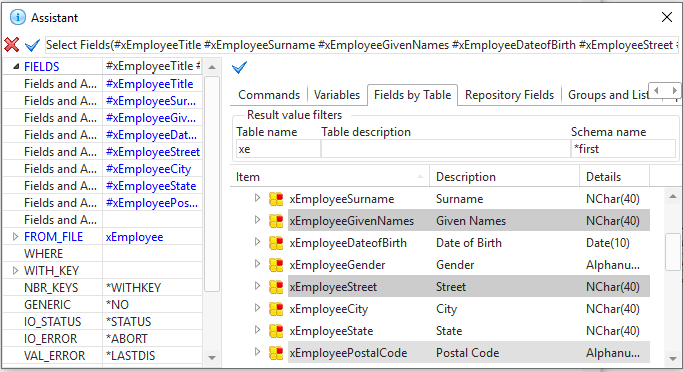
Task: Accept command with blue checkmark beside Select Fields
Action: tap(32, 45)
